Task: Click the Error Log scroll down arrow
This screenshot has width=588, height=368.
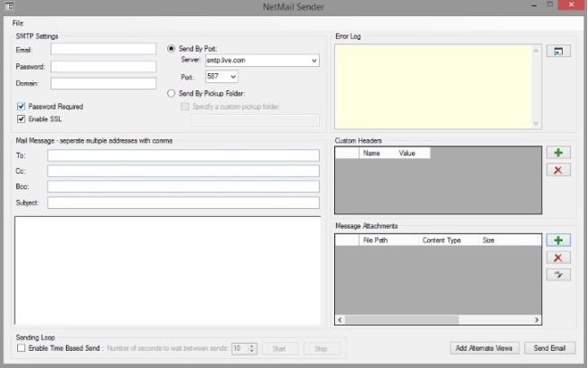Action: point(537,123)
